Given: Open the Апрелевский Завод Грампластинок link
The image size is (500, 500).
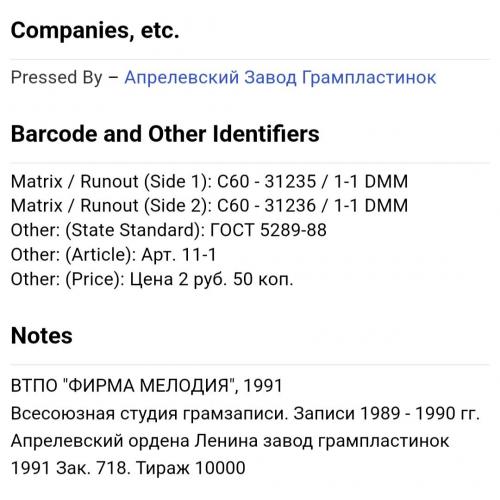Looking at the screenshot, I should 280,78.
